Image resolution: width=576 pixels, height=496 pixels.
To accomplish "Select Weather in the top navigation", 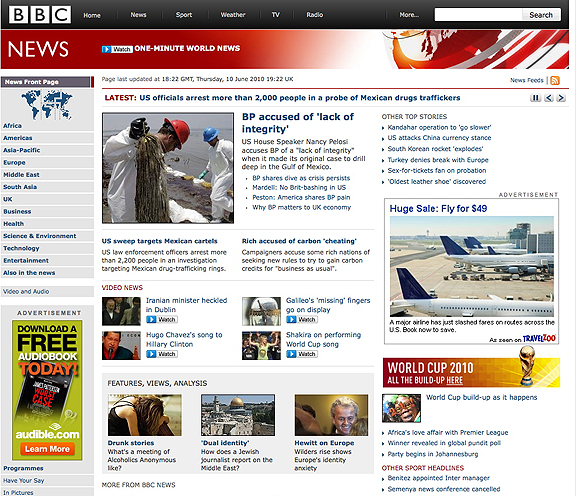I will coord(233,15).
